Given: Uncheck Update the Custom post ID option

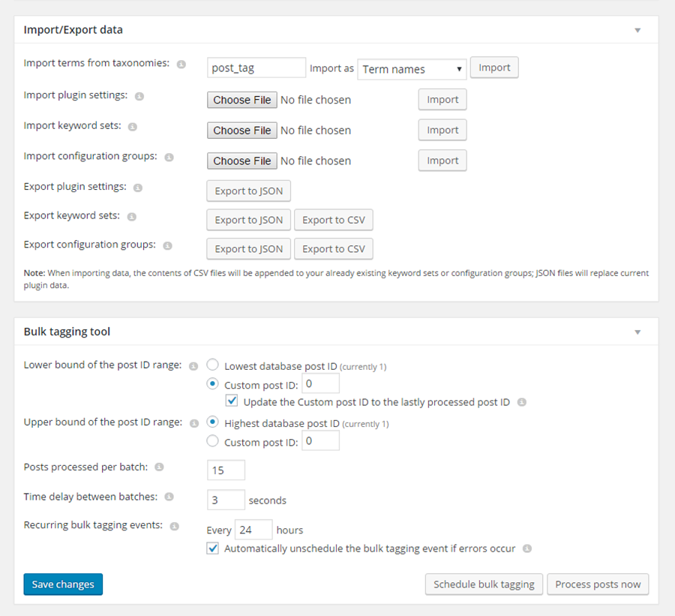Looking at the screenshot, I should point(232,400).
